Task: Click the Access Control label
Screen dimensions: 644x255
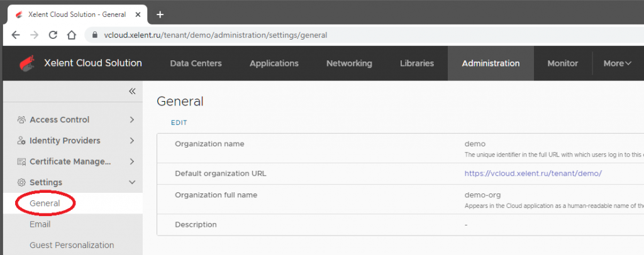Action: 60,120
